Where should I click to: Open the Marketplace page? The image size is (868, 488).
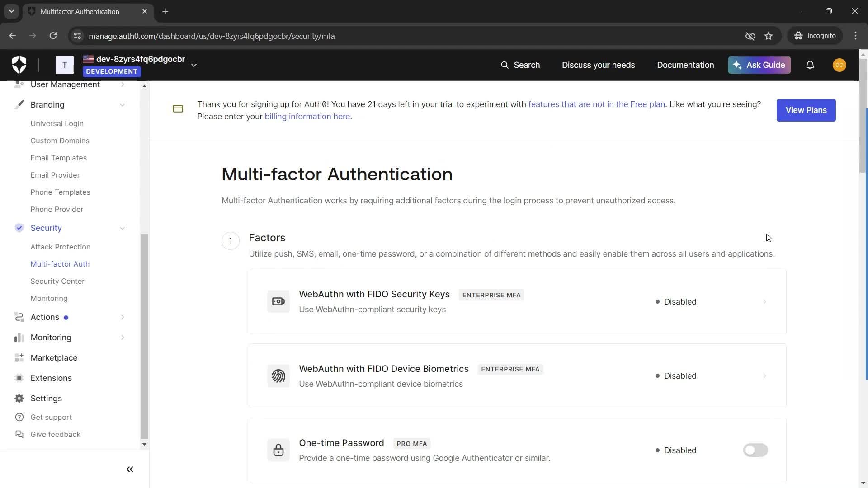(54, 358)
